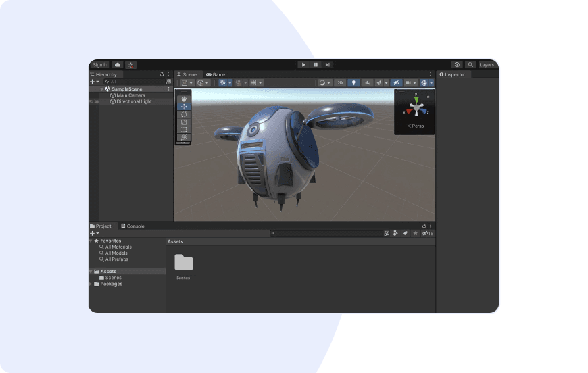
Task: Collapse the SampleScene tree arrow
Action: pyautogui.click(x=101, y=89)
